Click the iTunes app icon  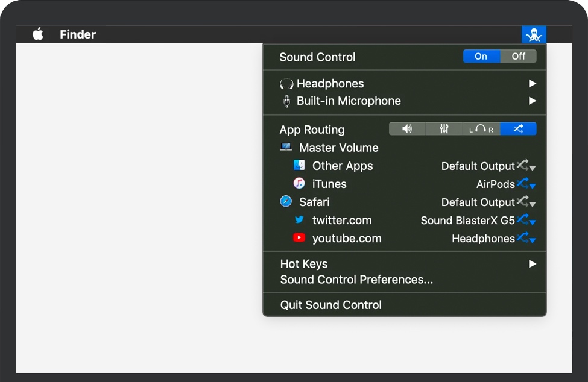coord(299,183)
